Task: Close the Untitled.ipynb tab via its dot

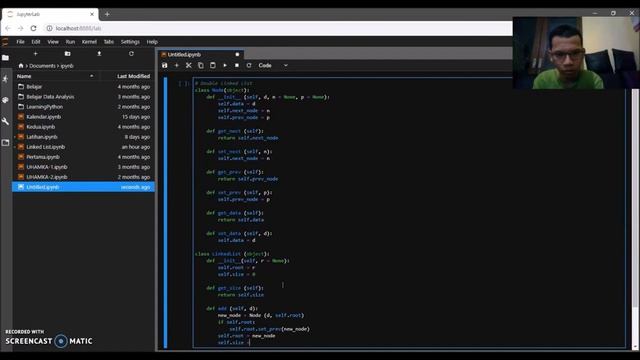Action: [237, 54]
